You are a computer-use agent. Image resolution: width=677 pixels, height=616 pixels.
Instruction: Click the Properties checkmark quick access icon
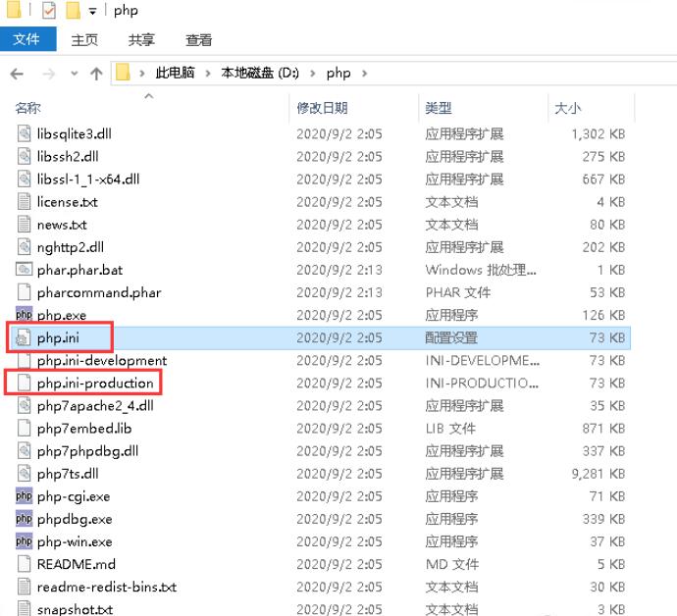tap(48, 11)
